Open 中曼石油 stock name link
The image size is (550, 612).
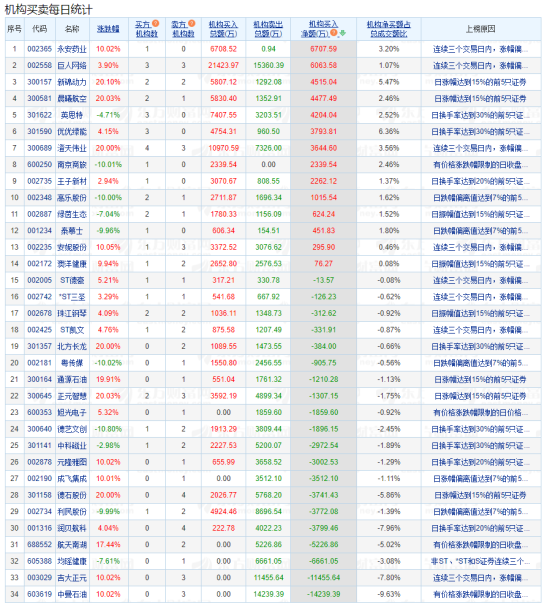[72, 594]
